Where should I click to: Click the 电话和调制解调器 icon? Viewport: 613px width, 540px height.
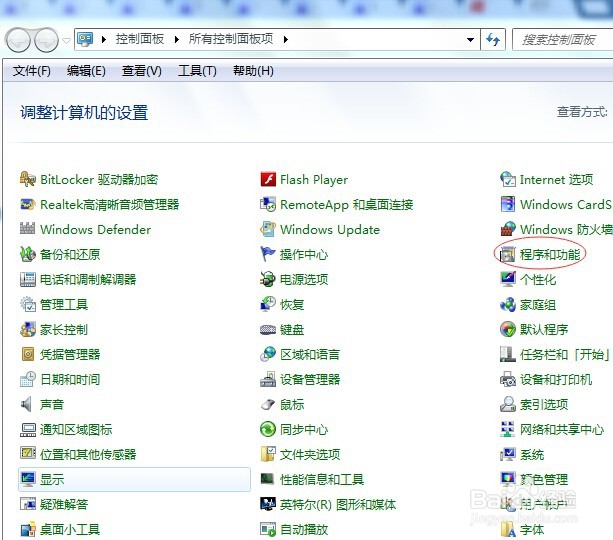coord(27,279)
